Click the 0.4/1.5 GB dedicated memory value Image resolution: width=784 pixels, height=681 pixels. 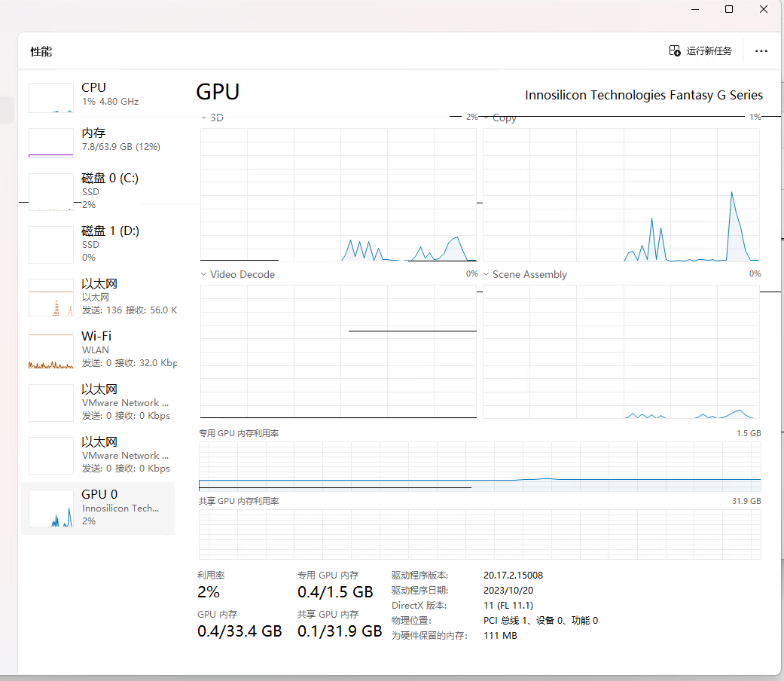[x=335, y=592]
